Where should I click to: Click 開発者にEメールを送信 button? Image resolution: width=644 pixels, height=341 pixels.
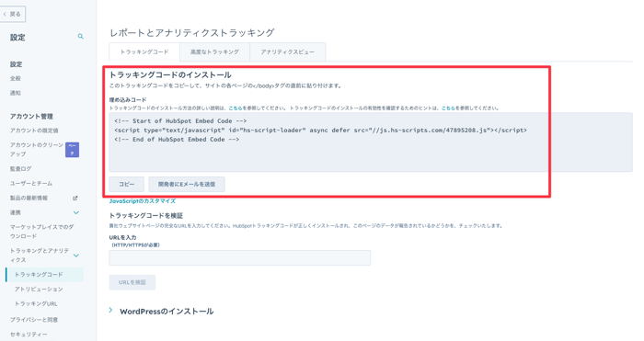click(187, 184)
